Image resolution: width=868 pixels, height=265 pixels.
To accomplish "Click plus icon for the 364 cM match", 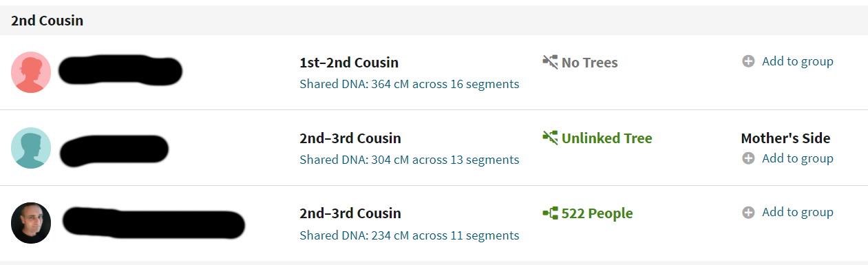I will click(x=748, y=61).
